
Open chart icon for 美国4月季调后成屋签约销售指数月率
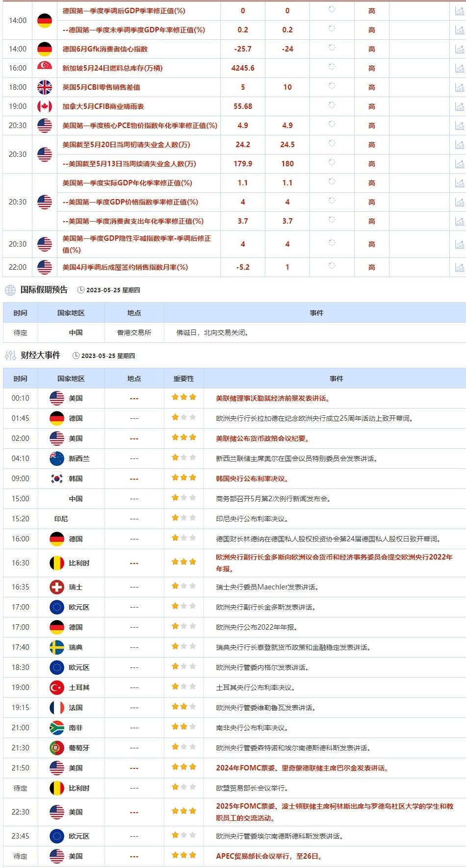459,267
